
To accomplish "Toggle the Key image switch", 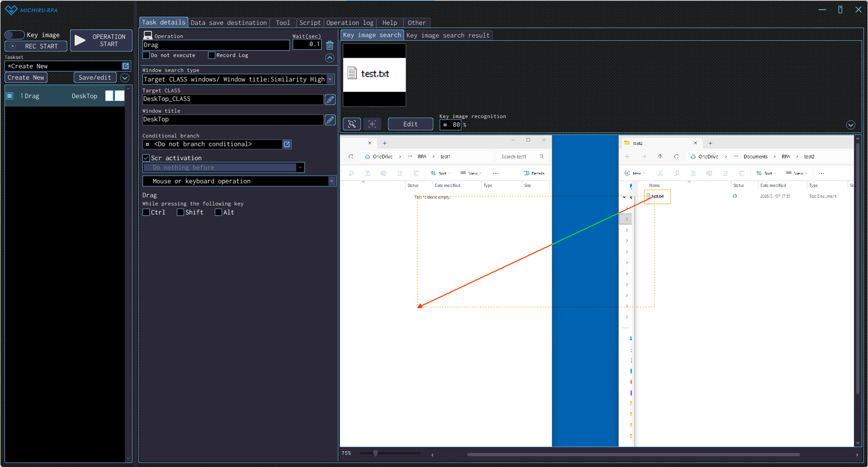I will [15, 35].
